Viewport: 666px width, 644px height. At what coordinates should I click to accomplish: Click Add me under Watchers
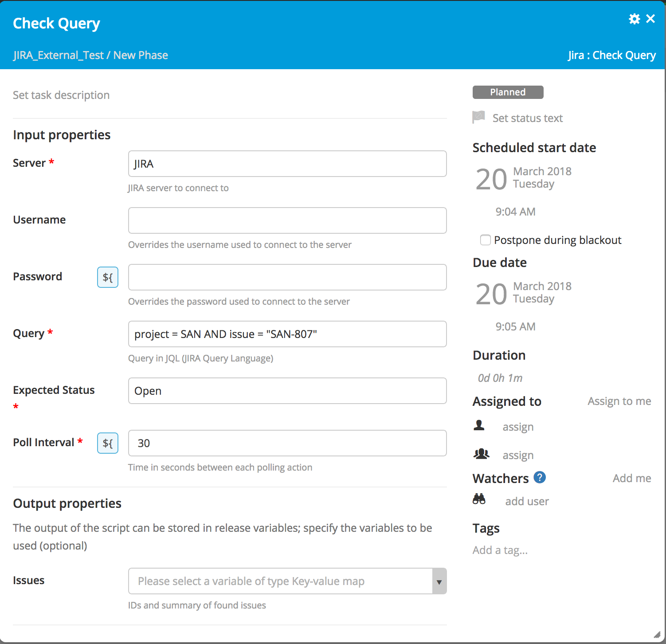pyautogui.click(x=632, y=478)
